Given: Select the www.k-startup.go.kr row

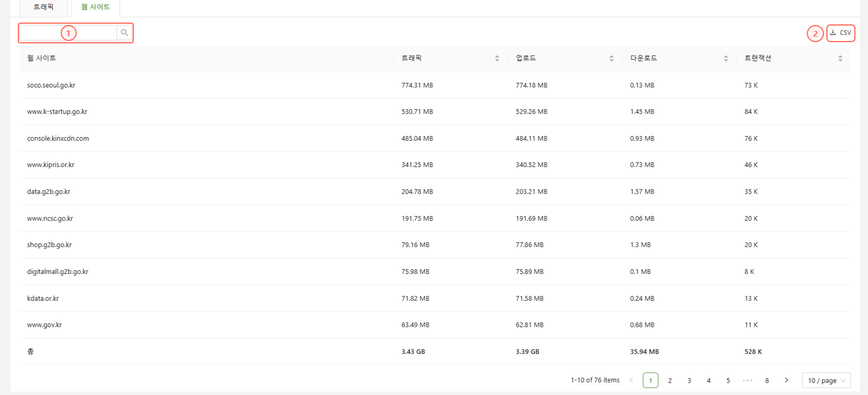Looking at the screenshot, I should click(x=57, y=112).
